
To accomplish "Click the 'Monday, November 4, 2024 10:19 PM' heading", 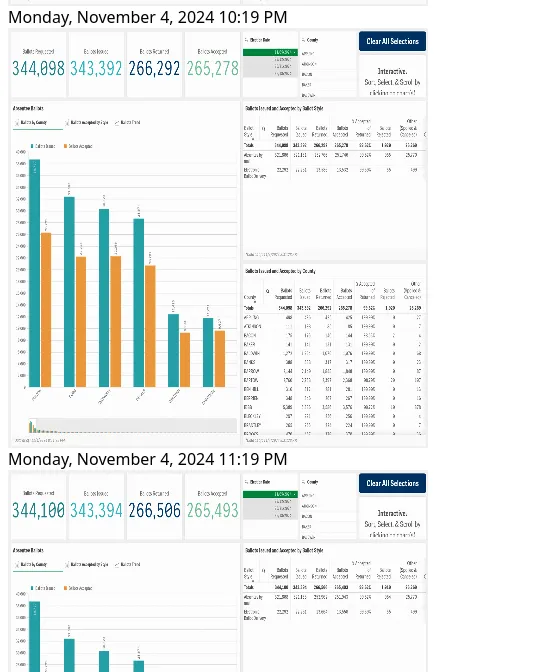I will (x=147, y=18).
